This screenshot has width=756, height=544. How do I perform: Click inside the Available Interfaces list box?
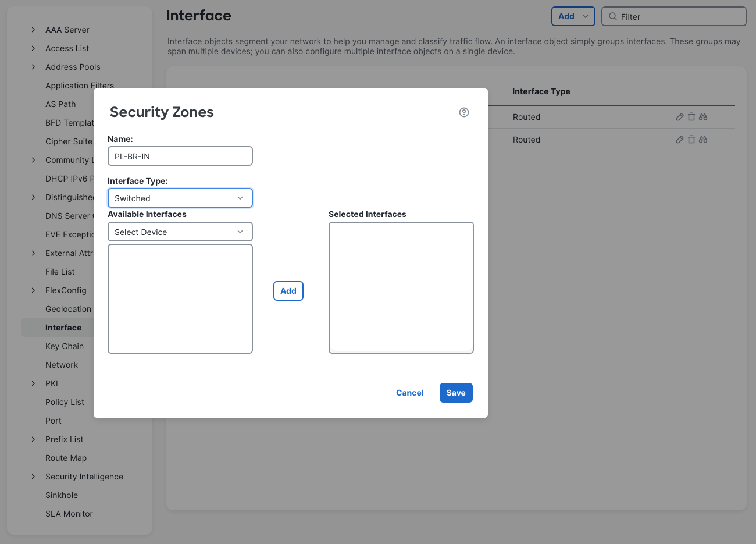(x=180, y=298)
